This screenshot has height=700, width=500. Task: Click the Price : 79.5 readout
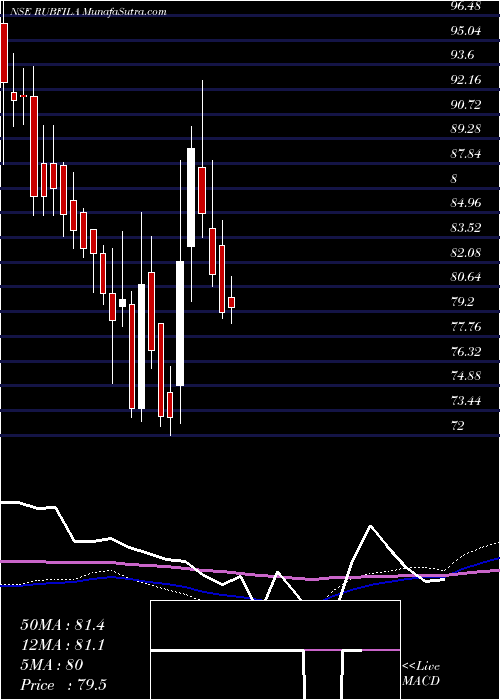(63, 684)
